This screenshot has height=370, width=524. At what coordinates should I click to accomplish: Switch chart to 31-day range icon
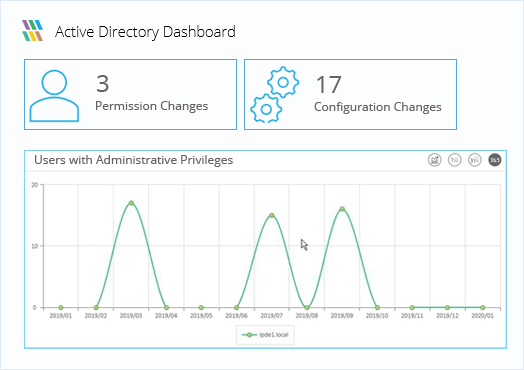[475, 160]
